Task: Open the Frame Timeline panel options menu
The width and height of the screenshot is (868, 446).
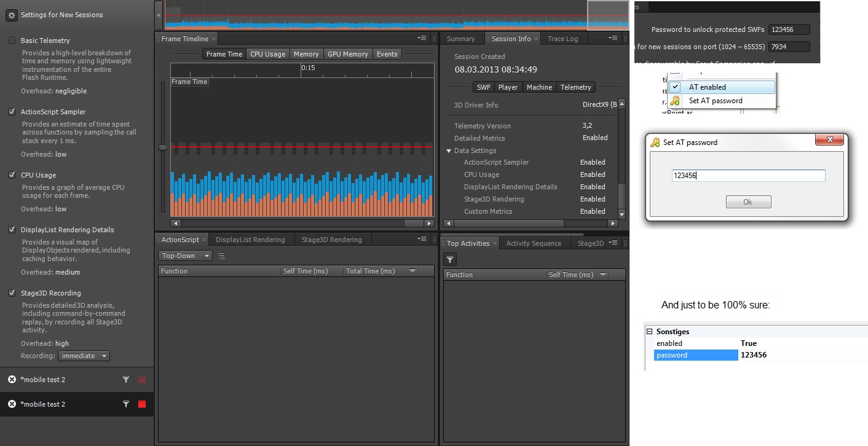Action: 422,38
